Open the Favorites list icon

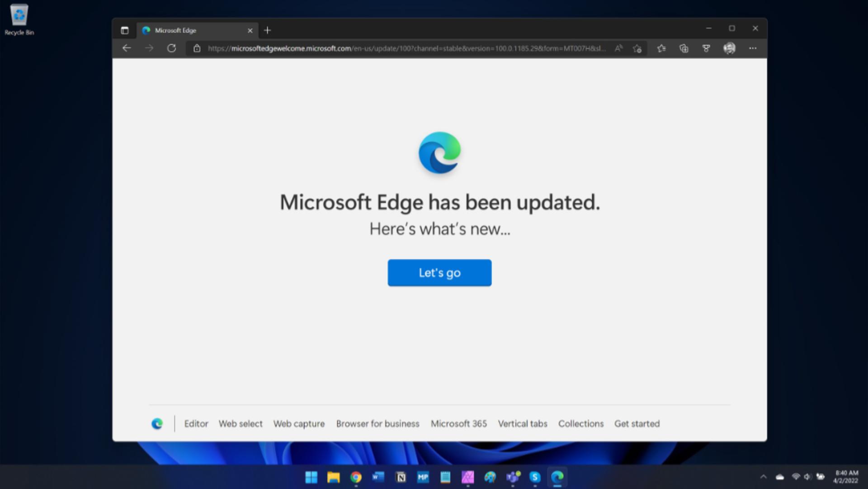(x=661, y=48)
